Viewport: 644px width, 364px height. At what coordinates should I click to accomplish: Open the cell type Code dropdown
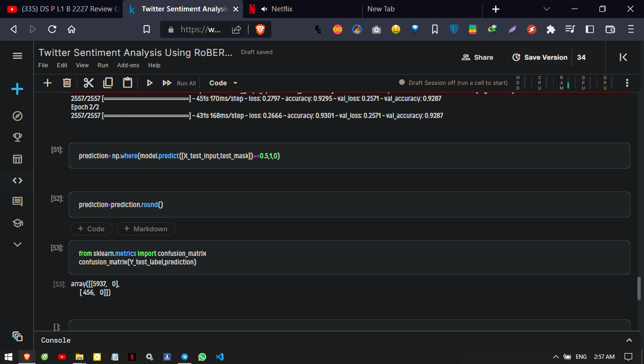click(224, 83)
